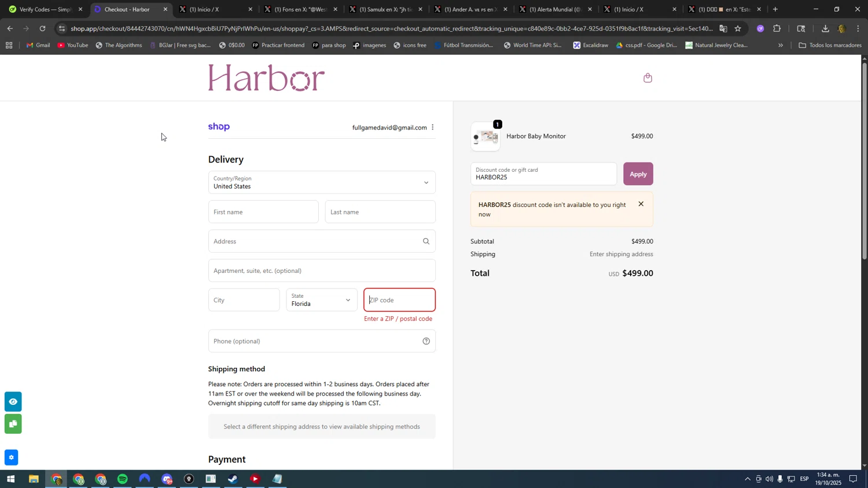
Task: Switch to the Verify Codes tab
Action: [45, 9]
